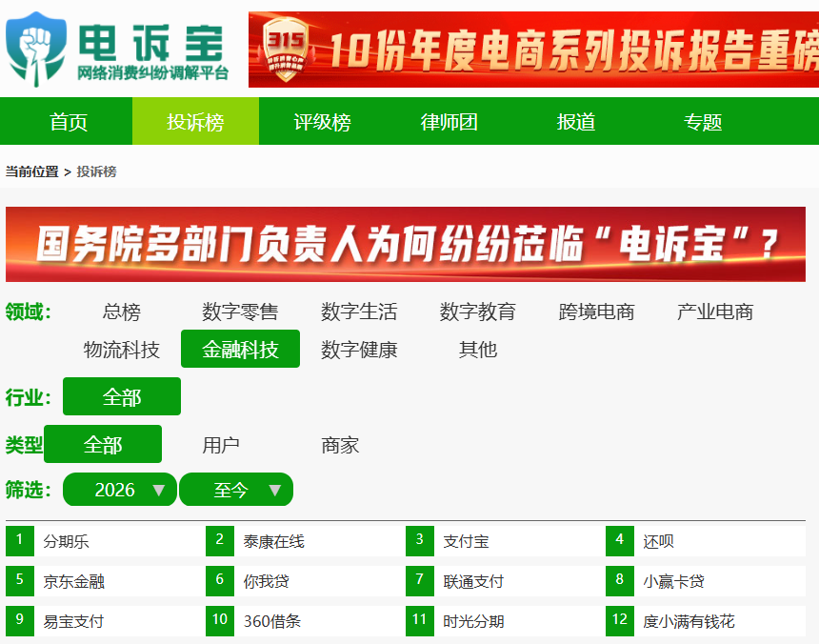The width and height of the screenshot is (819, 644).
Task: Click 全部 in the 类型 row
Action: [x=103, y=444]
